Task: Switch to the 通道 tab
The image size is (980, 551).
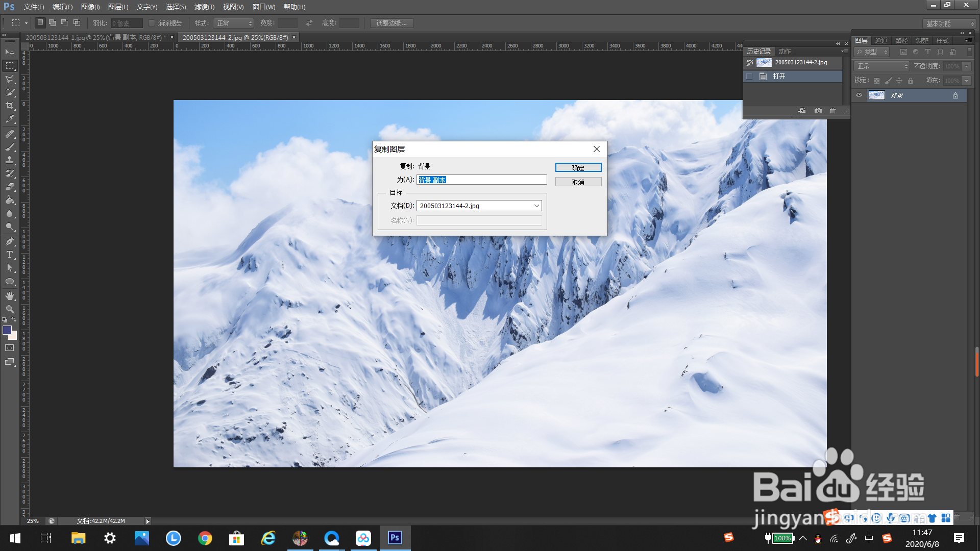Action: (x=881, y=40)
